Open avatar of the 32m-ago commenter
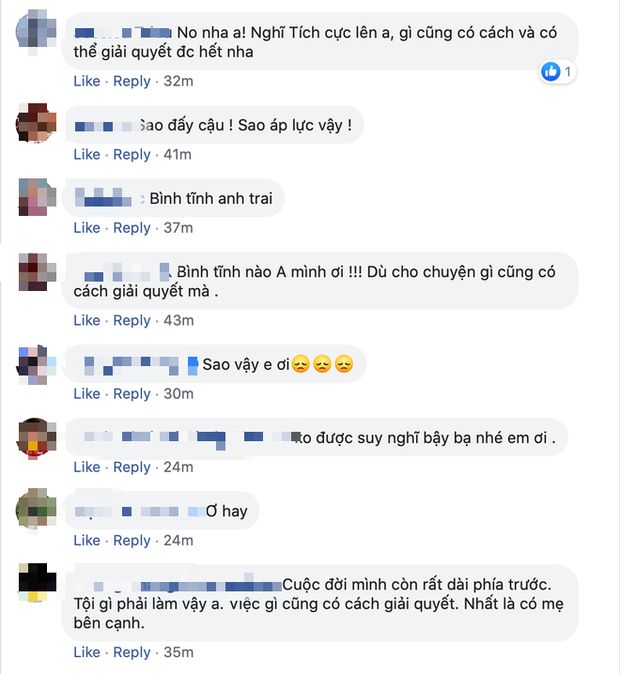 click(37, 29)
